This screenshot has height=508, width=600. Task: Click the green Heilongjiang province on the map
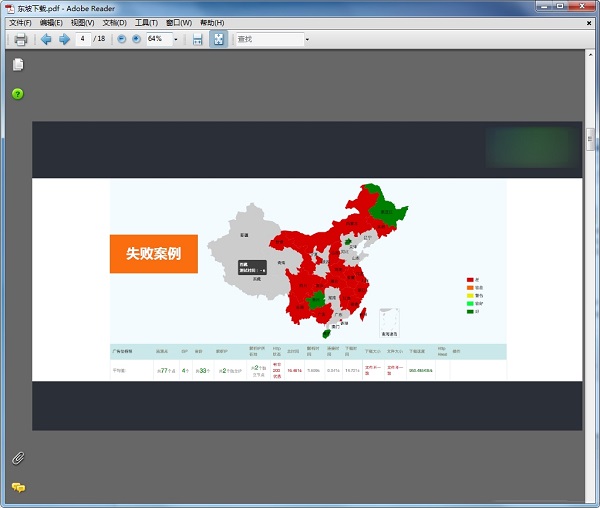(387, 211)
